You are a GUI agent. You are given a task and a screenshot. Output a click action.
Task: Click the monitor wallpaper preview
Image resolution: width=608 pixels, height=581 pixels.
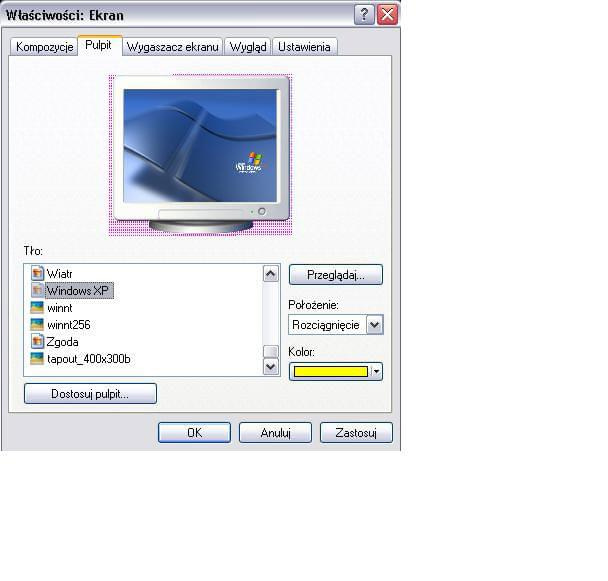[x=200, y=146]
